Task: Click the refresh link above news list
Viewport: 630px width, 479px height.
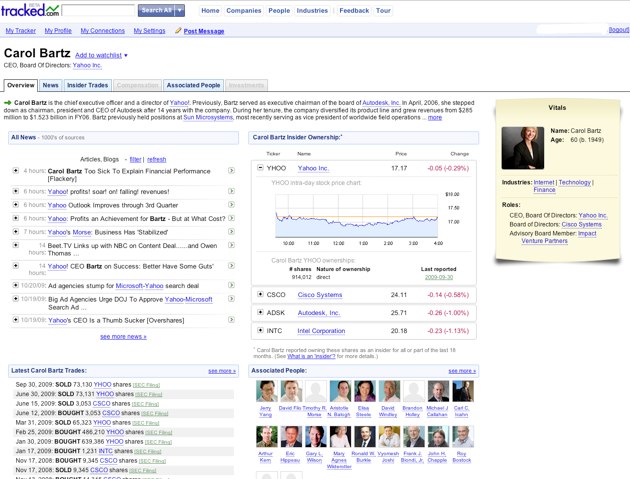Action: (156, 159)
